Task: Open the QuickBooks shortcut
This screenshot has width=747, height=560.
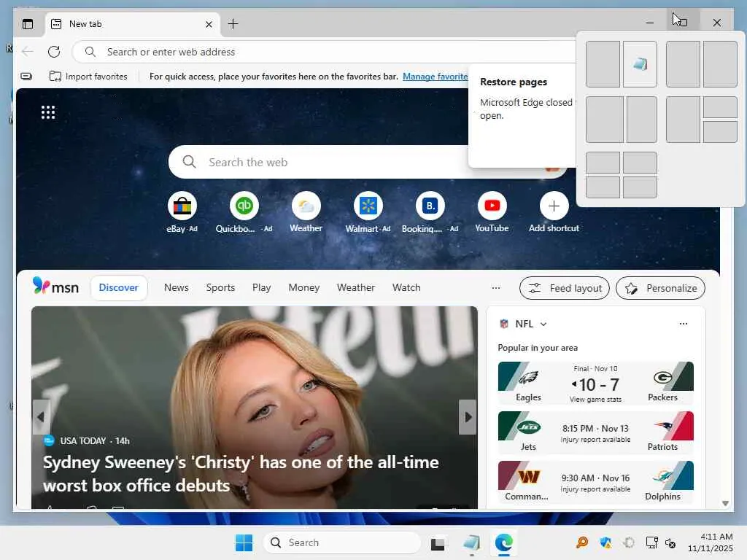Action: (x=244, y=212)
